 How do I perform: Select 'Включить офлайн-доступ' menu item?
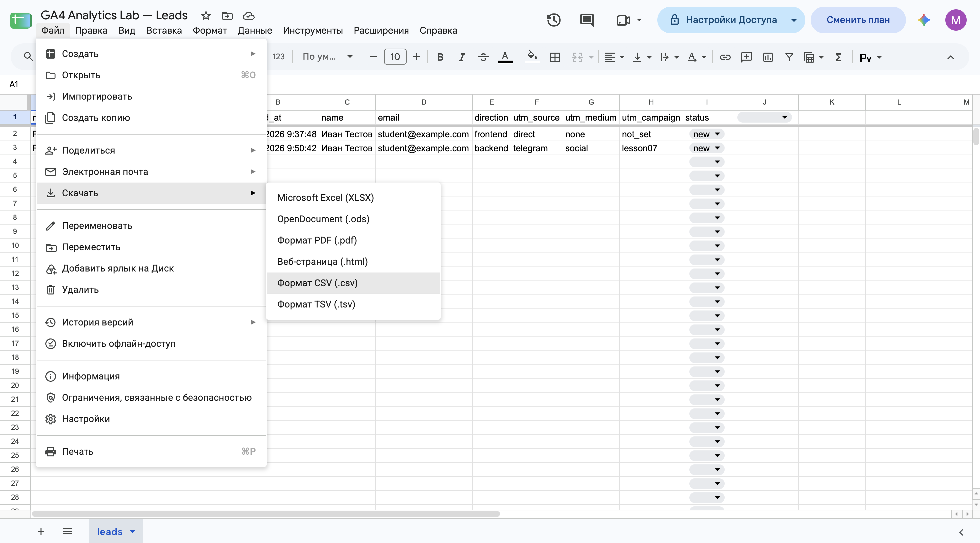coord(151,343)
